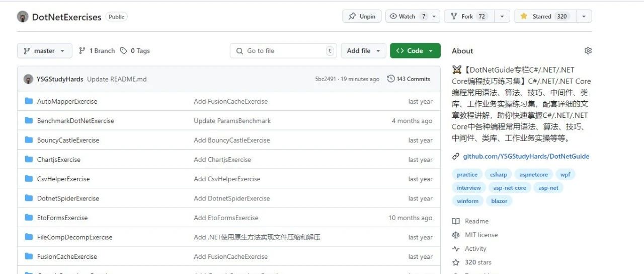Viewport: 644px width, 274px height.
Task: Open the Watch notifications dropdown arrow
Action: point(435,16)
